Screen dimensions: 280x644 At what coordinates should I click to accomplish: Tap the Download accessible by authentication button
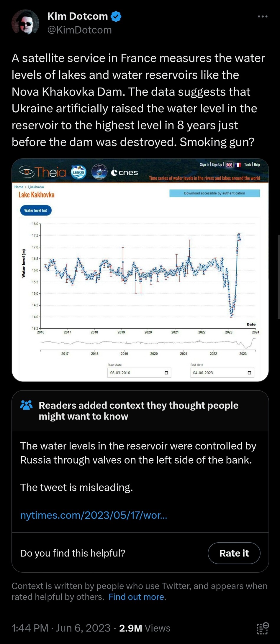tap(214, 193)
